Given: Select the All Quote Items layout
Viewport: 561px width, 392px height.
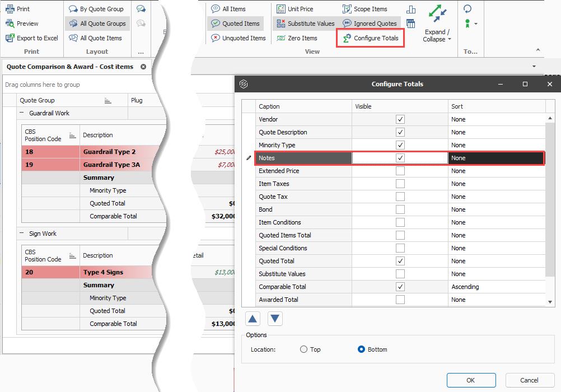Looking at the screenshot, I should pyautogui.click(x=96, y=38).
